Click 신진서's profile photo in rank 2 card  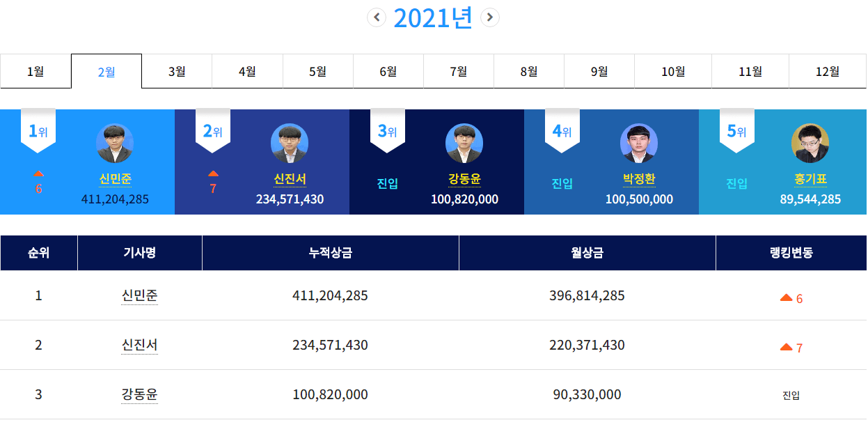[290, 144]
